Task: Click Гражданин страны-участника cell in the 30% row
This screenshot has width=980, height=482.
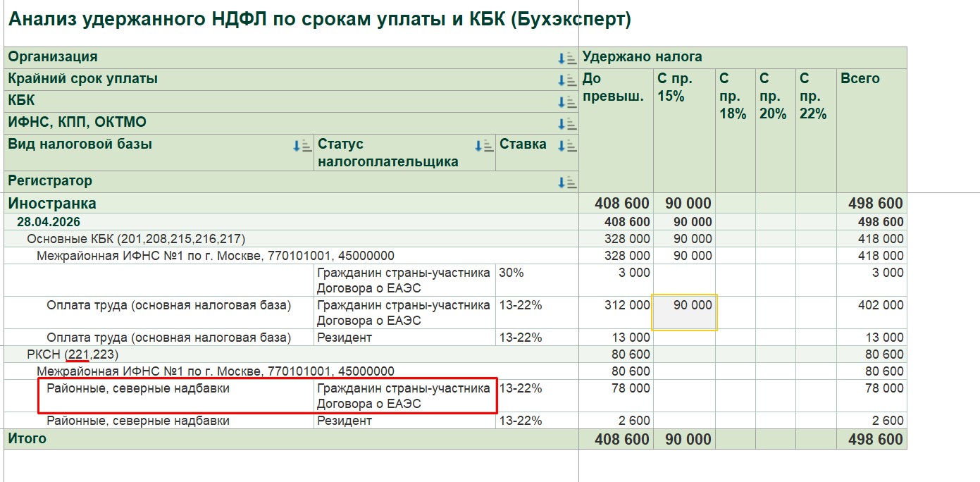Action: [405, 280]
